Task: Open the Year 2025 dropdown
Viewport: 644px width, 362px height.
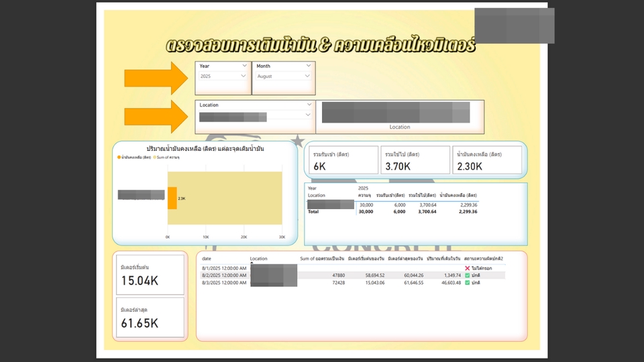Action: (223, 76)
